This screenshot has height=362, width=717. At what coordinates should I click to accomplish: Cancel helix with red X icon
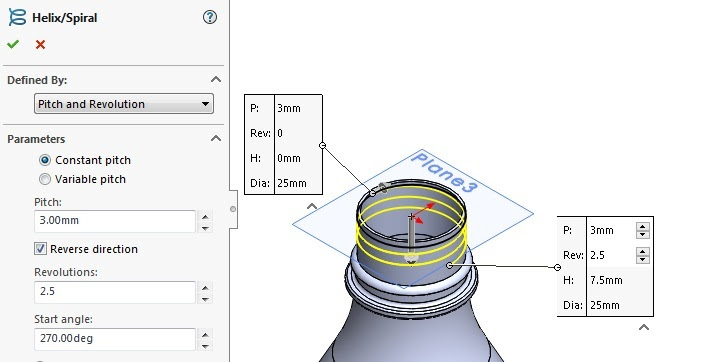[40, 44]
